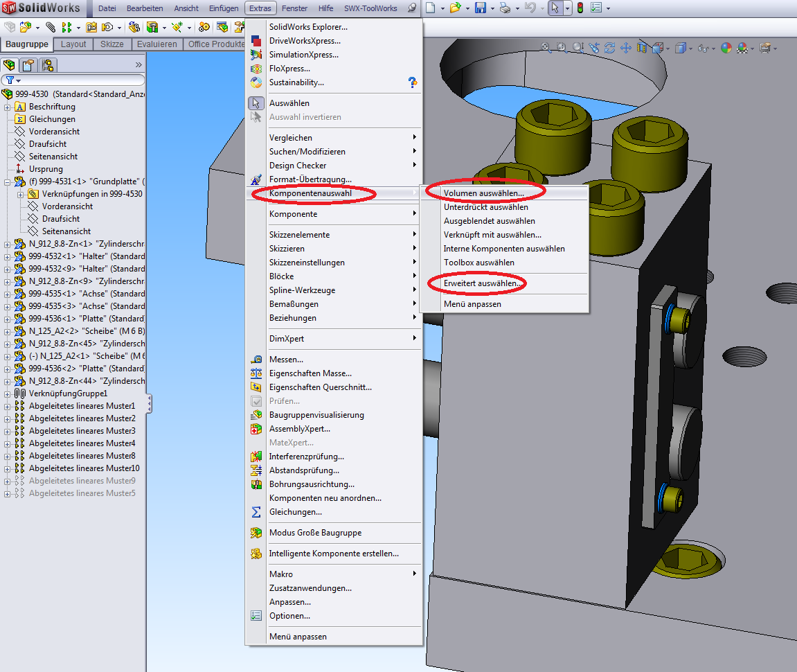Image resolution: width=797 pixels, height=672 pixels.
Task: Expand Verknüpfungen in 999-4530 node
Action: 20,194
